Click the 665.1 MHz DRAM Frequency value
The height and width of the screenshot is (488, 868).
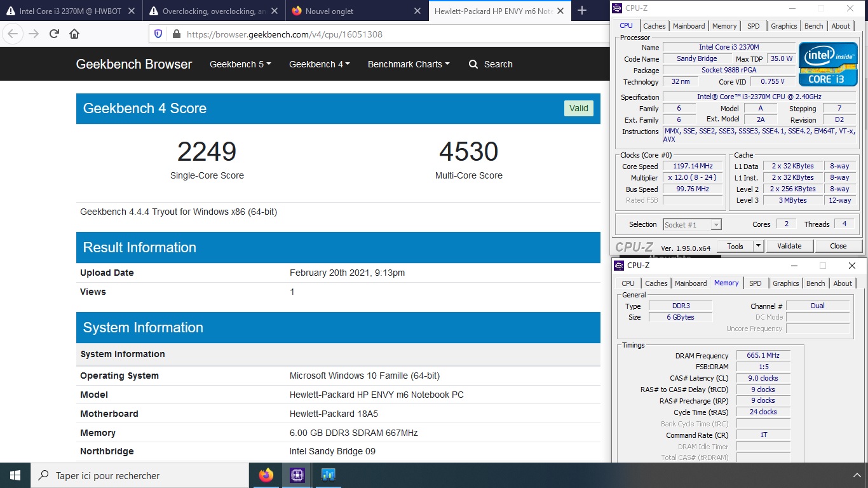[x=763, y=356]
